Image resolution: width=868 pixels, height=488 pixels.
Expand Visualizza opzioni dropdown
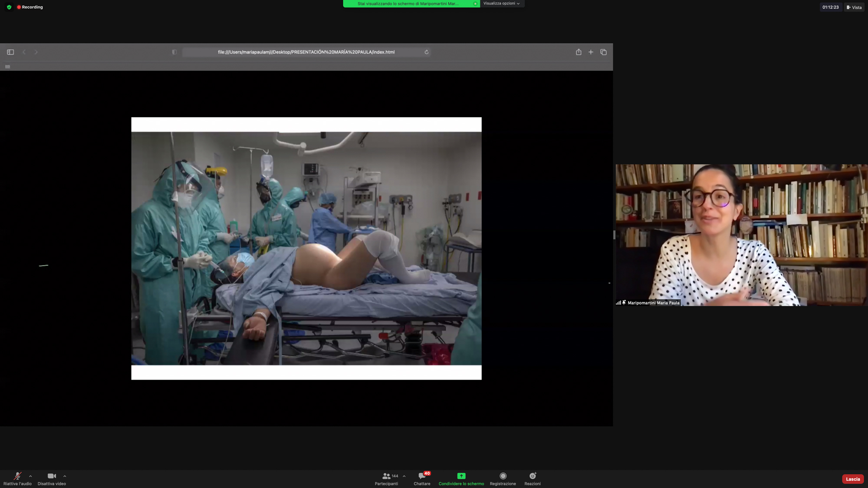(x=502, y=3)
